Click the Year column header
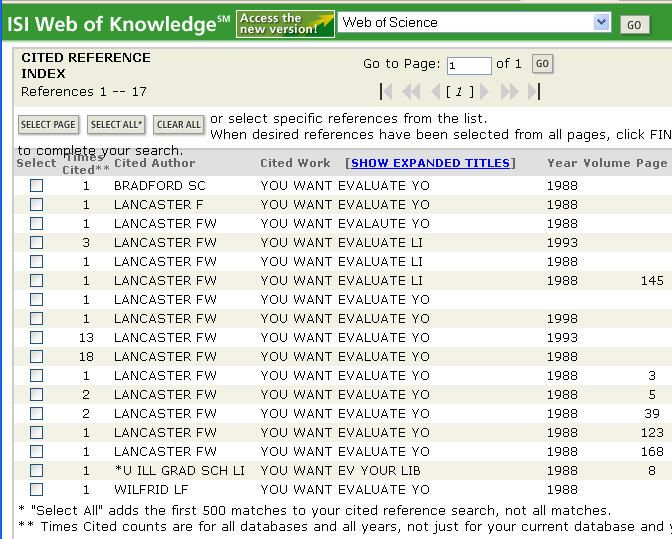 pos(562,163)
